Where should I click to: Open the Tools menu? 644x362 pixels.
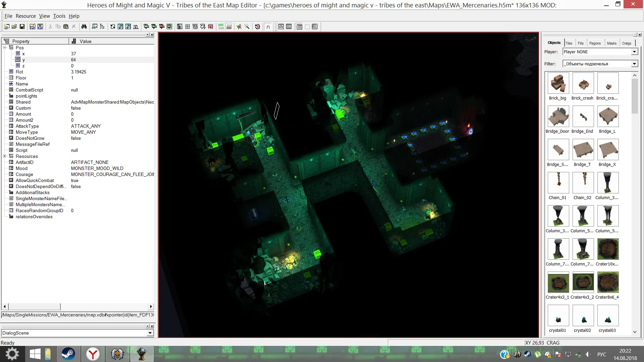point(59,16)
